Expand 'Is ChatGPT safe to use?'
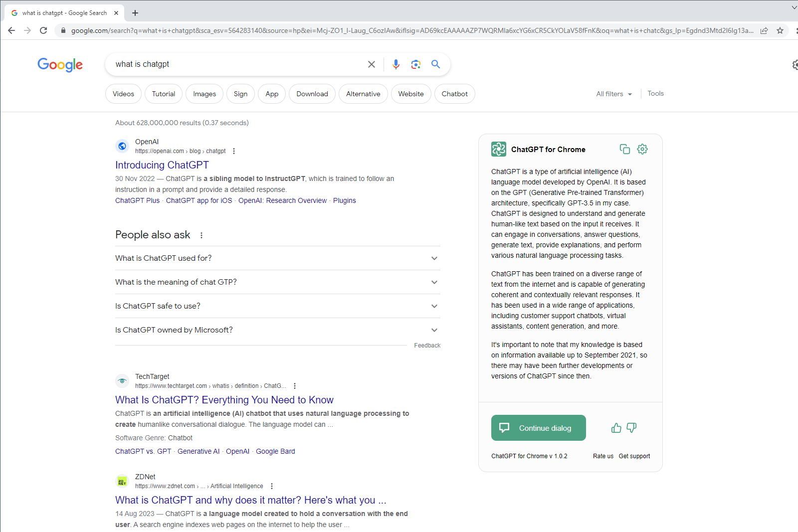798x532 pixels. click(277, 306)
